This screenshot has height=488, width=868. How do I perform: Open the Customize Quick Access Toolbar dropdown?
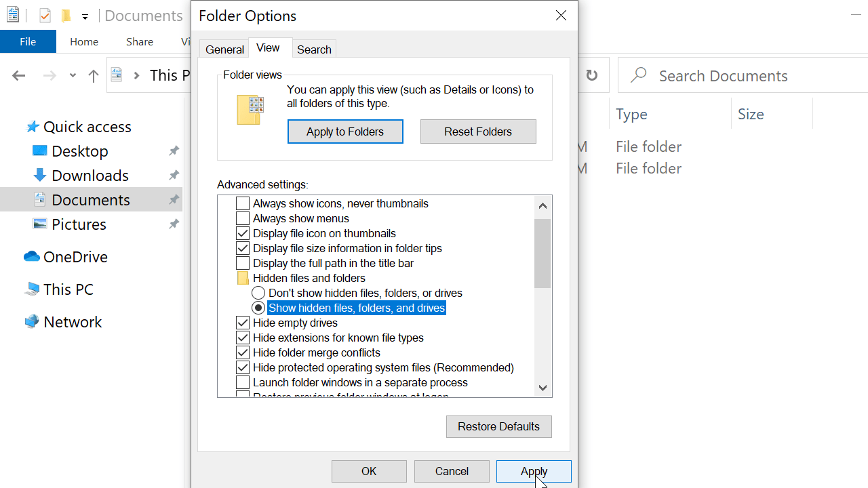tap(85, 16)
